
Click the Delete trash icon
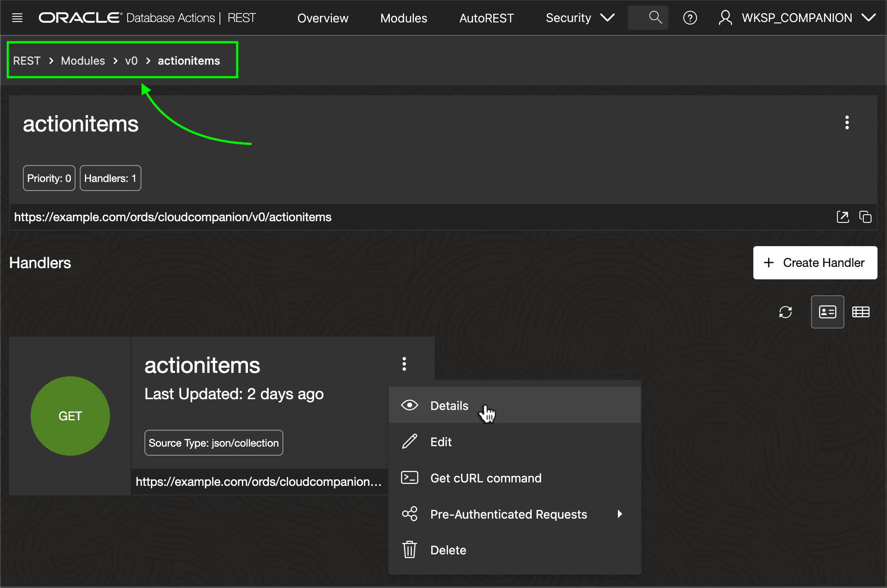click(x=409, y=550)
